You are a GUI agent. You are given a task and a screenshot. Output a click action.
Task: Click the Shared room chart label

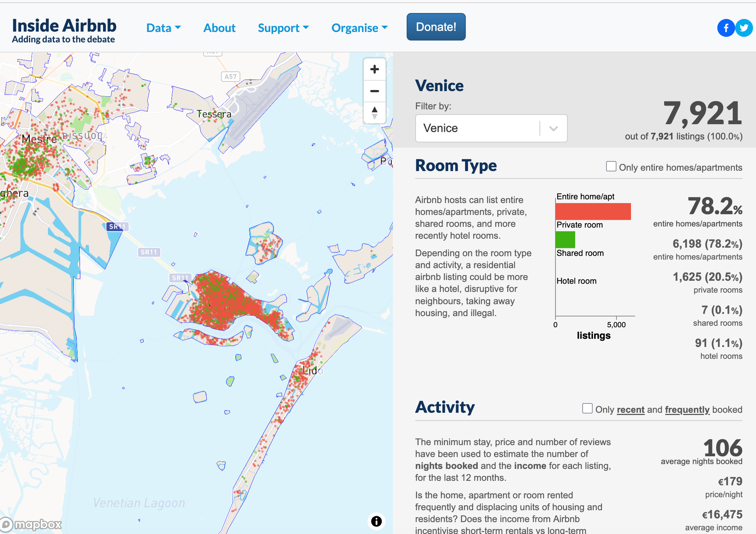tap(580, 253)
